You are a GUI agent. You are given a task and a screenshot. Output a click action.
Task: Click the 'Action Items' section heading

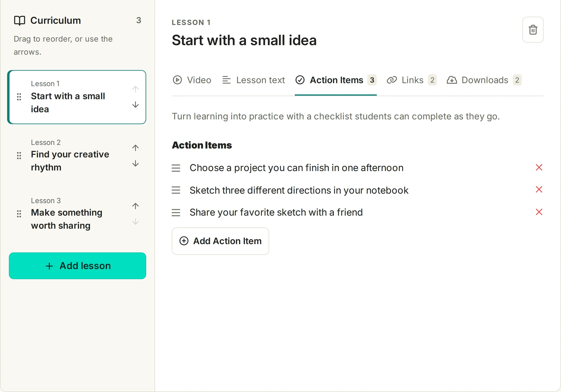pyautogui.click(x=202, y=145)
